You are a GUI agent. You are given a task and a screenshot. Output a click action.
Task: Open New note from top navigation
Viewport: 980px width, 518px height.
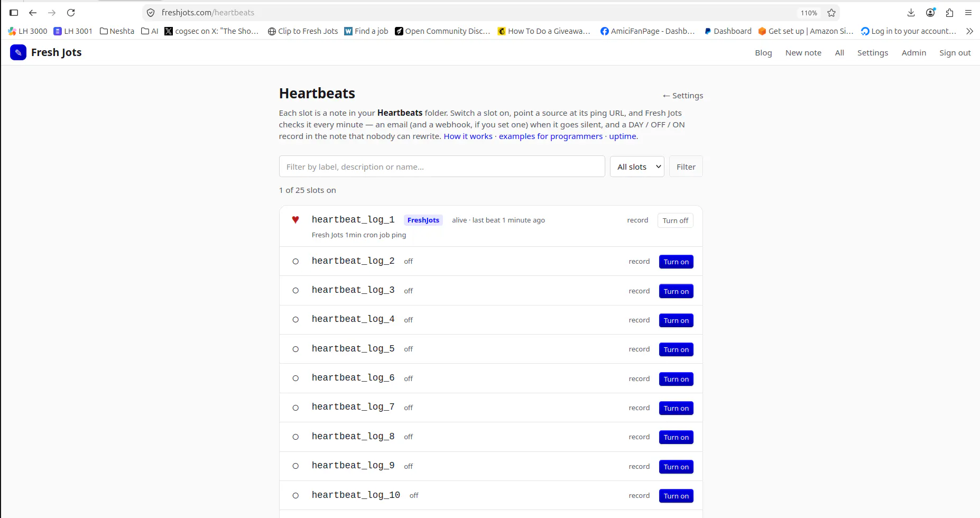pos(803,53)
